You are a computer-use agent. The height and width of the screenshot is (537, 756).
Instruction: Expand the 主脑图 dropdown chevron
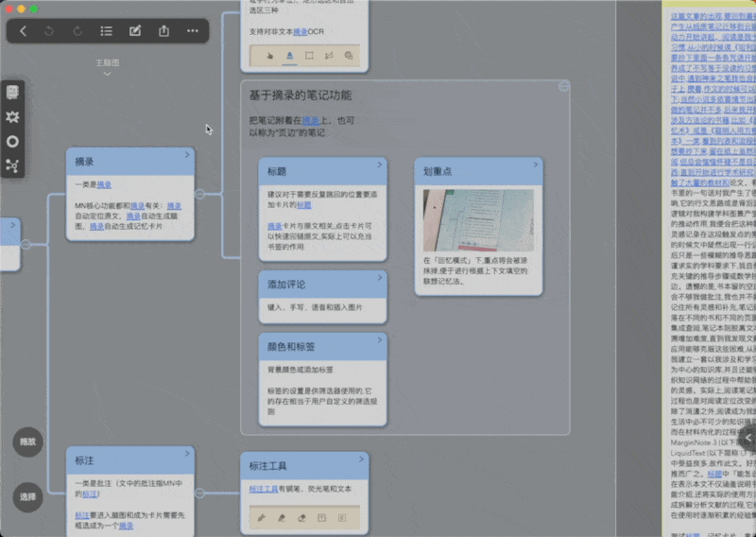pos(107,74)
